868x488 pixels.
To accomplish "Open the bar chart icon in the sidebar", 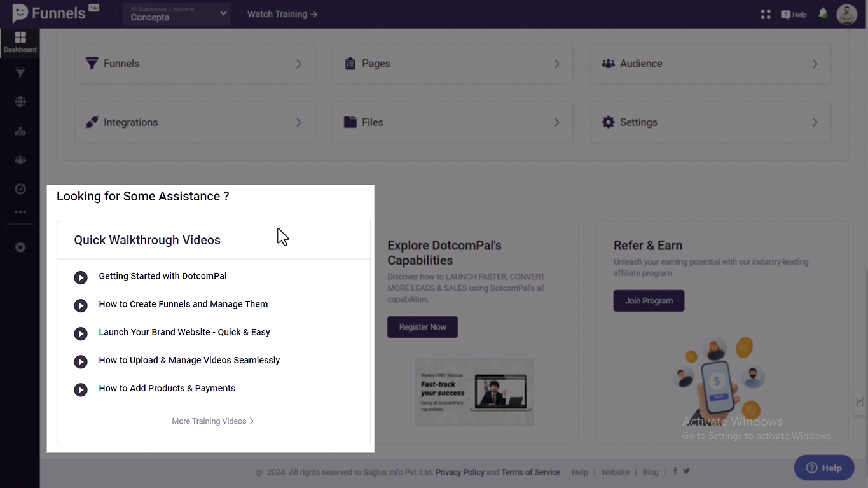I will pos(20,131).
